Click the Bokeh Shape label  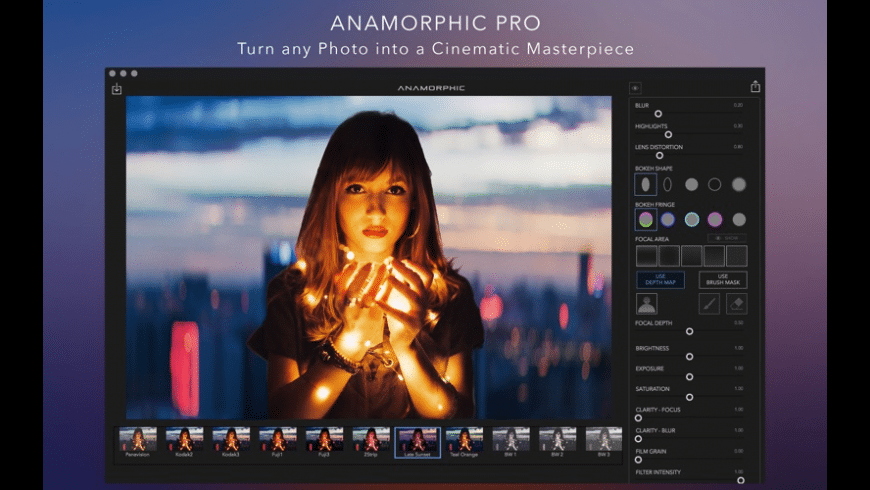[654, 168]
